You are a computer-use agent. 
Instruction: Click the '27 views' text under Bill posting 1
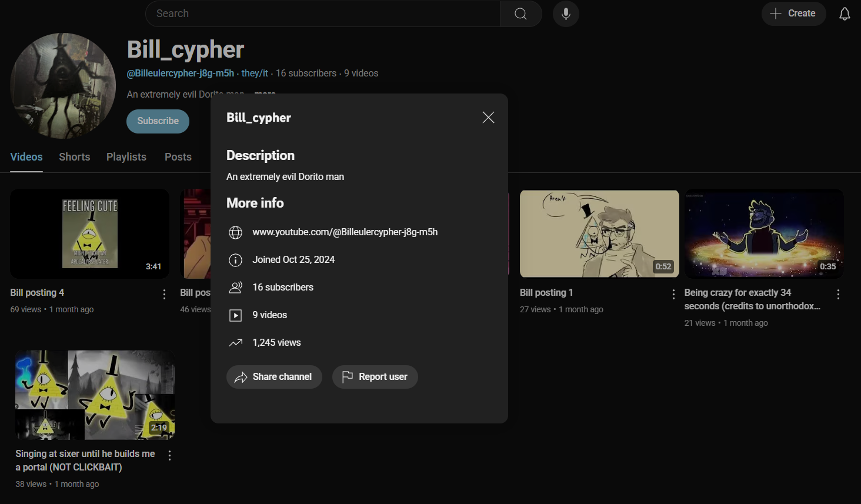click(535, 310)
